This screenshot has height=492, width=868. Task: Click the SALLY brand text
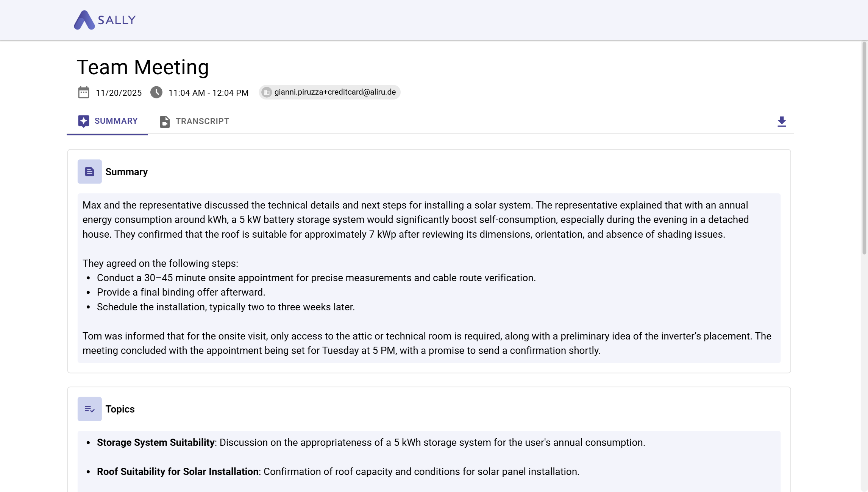click(117, 20)
